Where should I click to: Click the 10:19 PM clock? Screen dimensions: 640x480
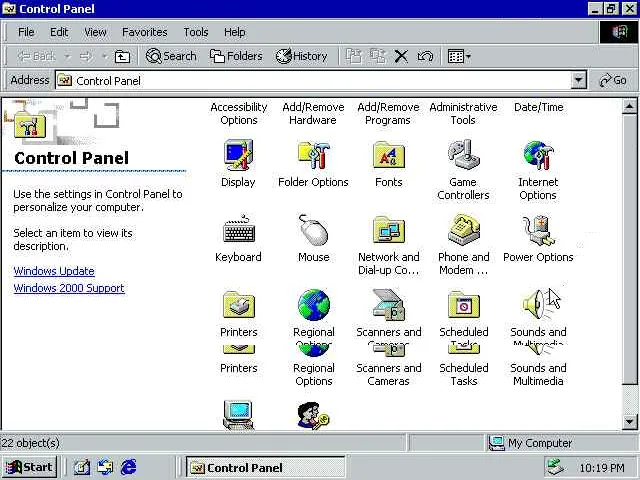coord(602,468)
